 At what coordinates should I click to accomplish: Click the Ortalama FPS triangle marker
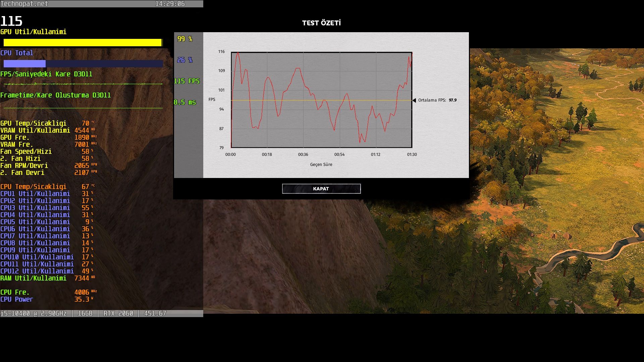point(414,100)
